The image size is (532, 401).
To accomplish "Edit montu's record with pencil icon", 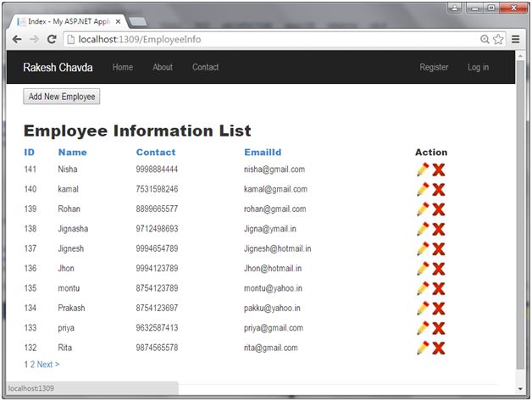I will coord(423,288).
